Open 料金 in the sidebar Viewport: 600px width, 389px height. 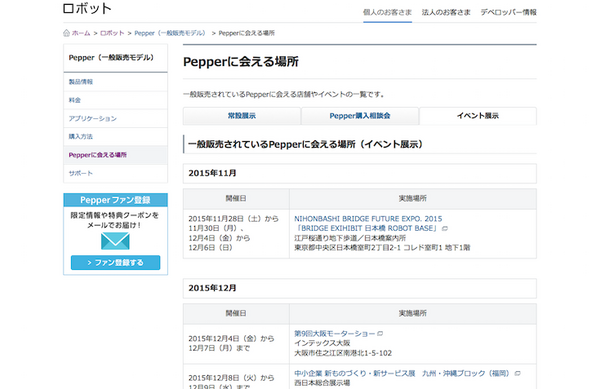(115, 100)
